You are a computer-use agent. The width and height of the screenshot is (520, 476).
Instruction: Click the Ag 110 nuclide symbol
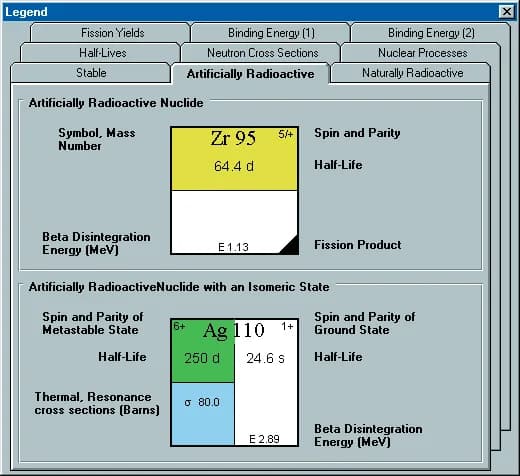pyautogui.click(x=234, y=330)
